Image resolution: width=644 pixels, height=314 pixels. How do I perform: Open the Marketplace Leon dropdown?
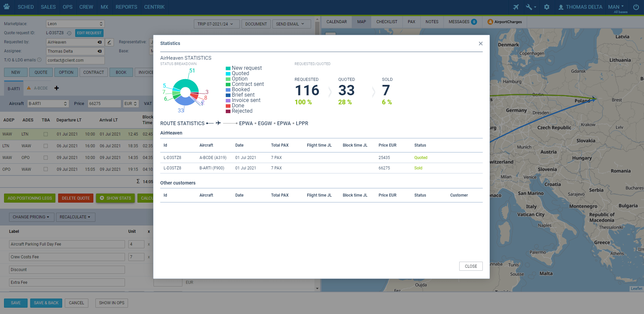click(75, 24)
